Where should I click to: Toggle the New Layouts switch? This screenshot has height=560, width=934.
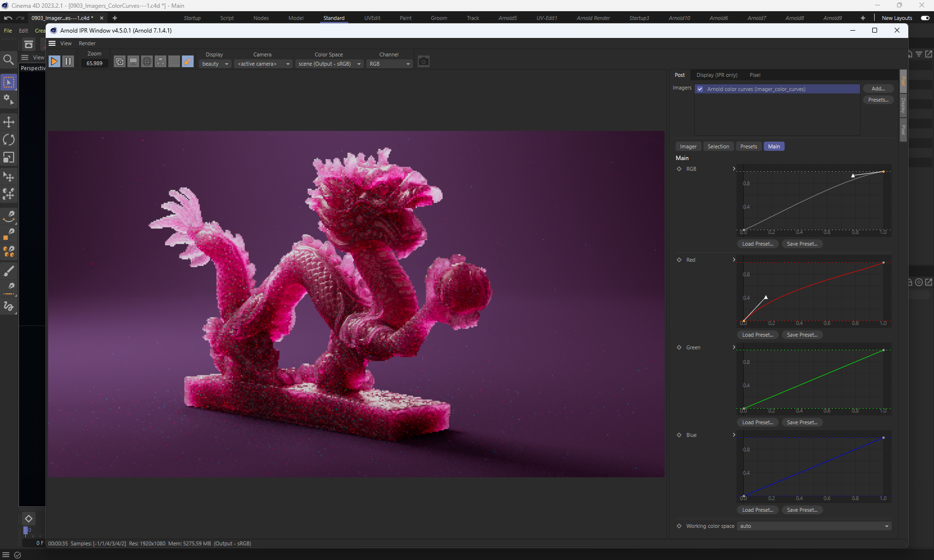[x=925, y=18]
